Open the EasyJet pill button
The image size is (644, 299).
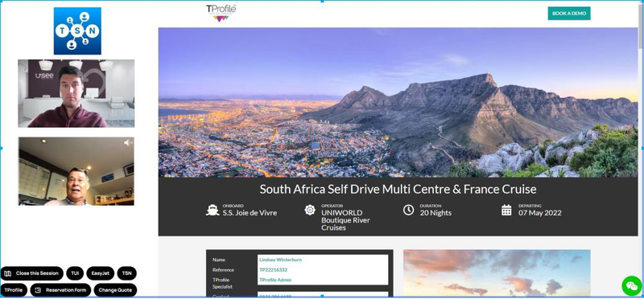click(100, 273)
